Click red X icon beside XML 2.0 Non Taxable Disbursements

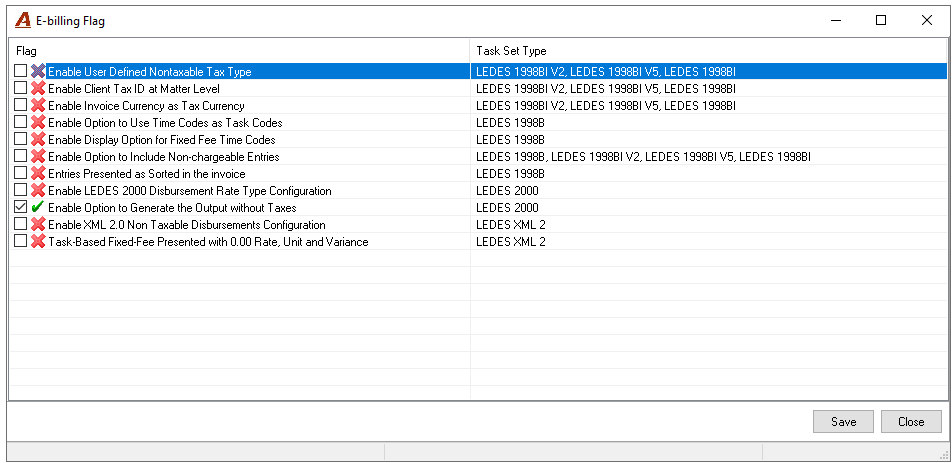(38, 225)
